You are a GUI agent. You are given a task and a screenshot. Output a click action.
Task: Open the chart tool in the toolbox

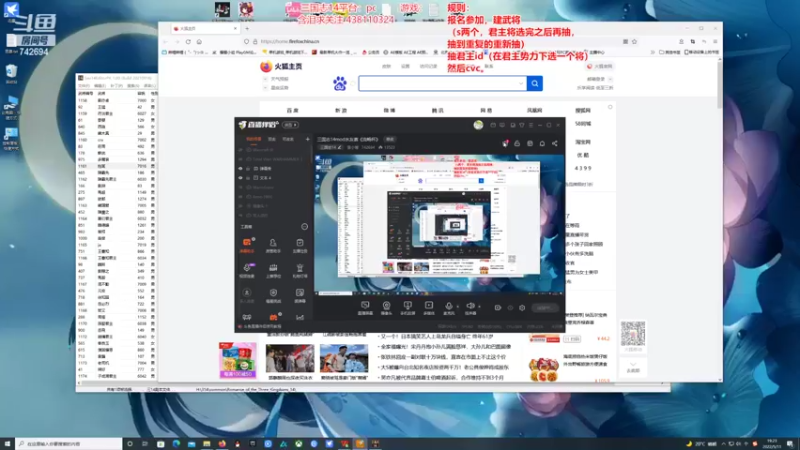coord(299,317)
